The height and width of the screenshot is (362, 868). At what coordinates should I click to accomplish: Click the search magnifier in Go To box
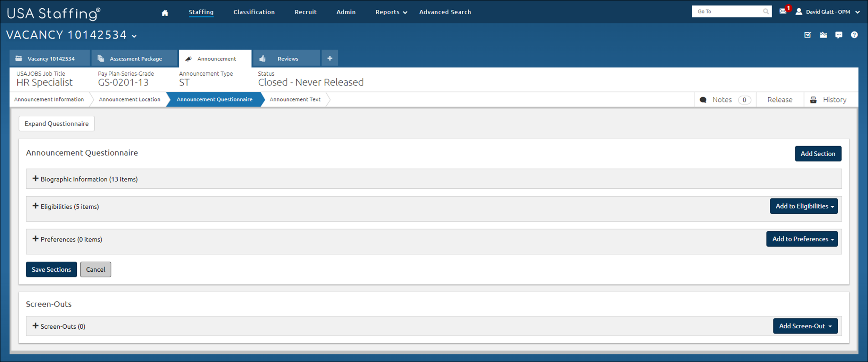tap(766, 11)
